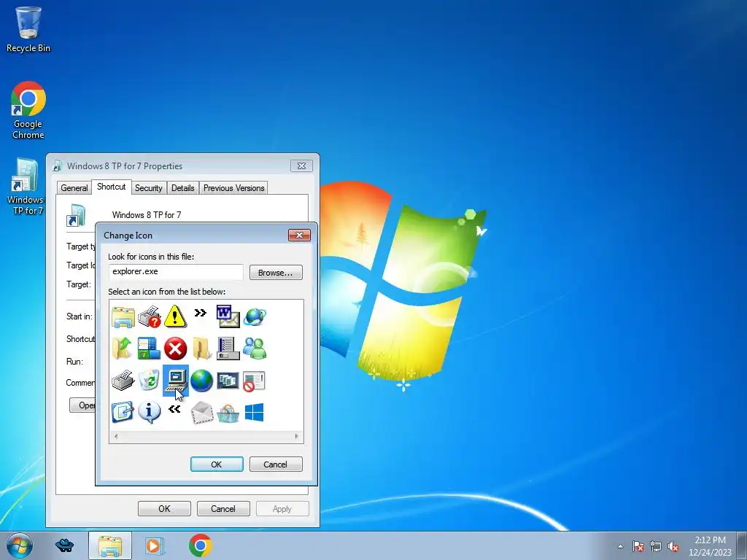Pick the blue Windows 8 logo icon
This screenshot has height=560, width=747.
[254, 413]
